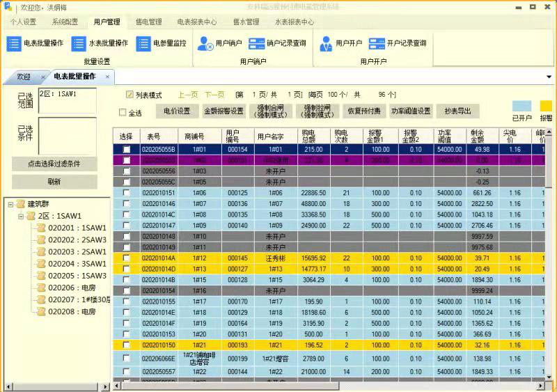
Task: Go to 上一页 link
Action: coord(188,95)
